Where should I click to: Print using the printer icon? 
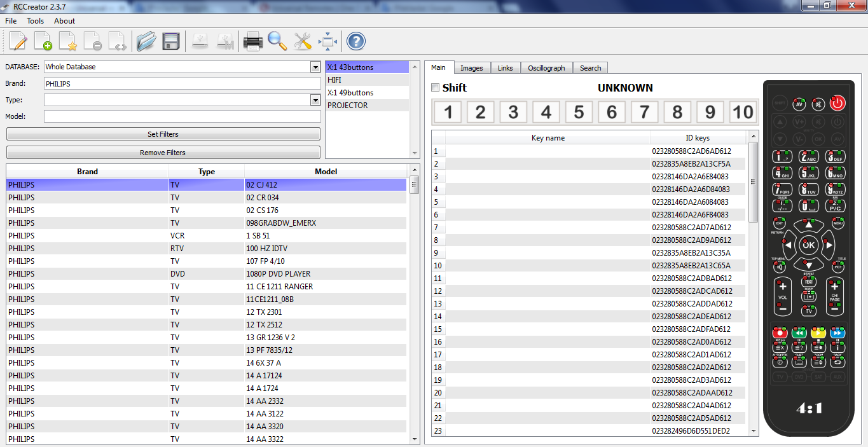[253, 42]
